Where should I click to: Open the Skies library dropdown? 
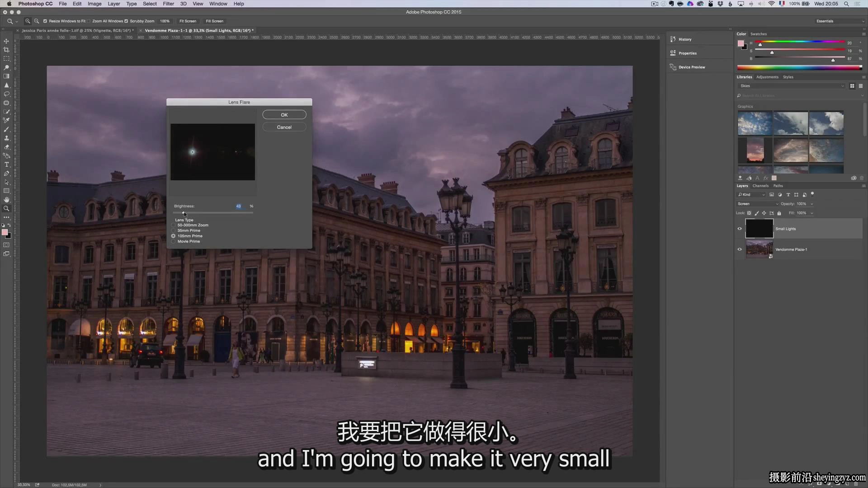coord(792,86)
